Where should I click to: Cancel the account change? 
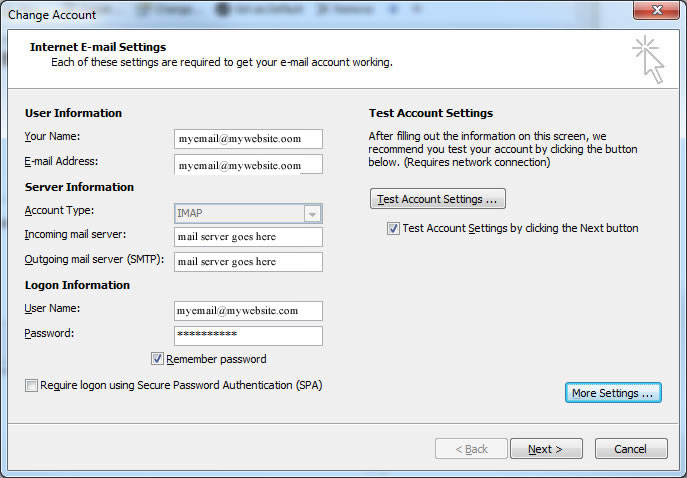click(x=630, y=449)
